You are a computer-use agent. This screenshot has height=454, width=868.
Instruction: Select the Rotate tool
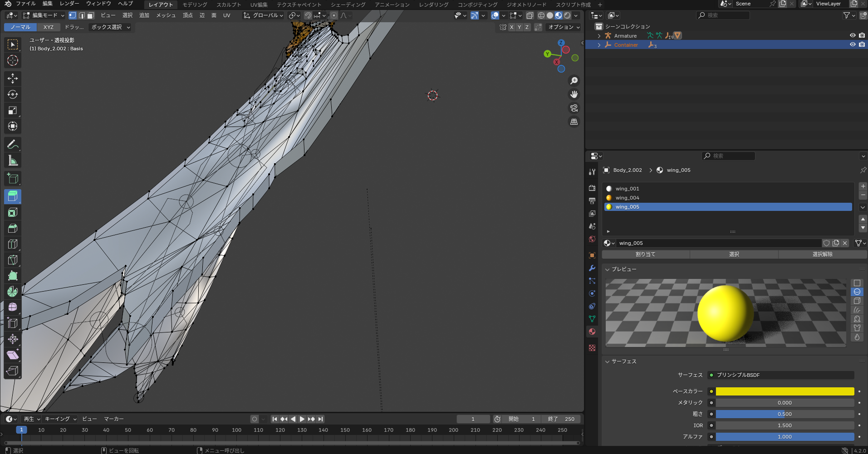(13, 94)
